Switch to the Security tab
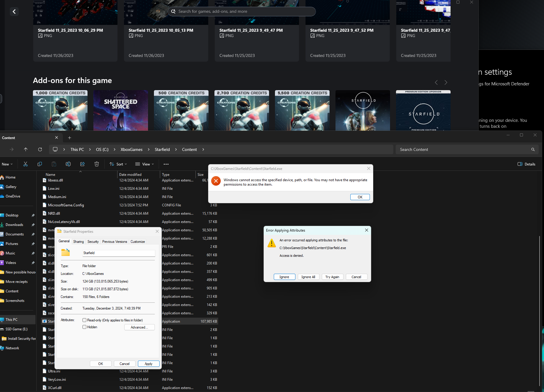 tap(93, 242)
